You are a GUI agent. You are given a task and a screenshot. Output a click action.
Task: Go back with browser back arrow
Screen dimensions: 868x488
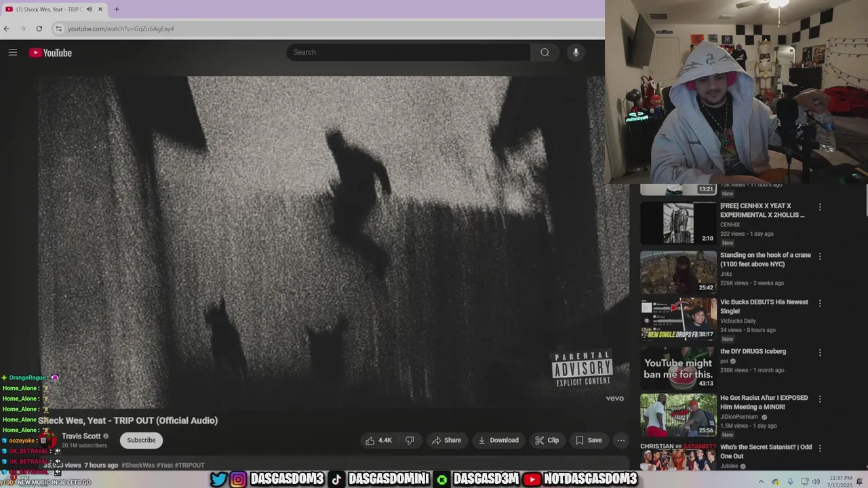tap(7, 28)
